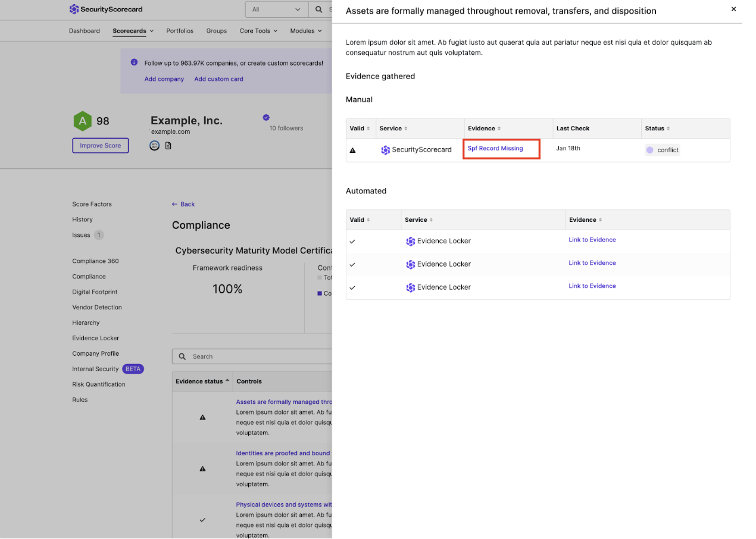
Task: Click the 10 followers text
Action: [x=286, y=128]
